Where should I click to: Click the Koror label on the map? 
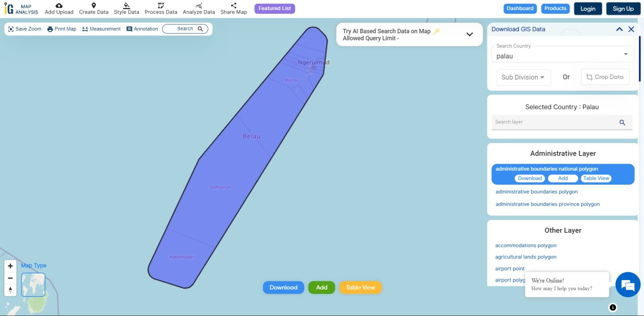291,80
